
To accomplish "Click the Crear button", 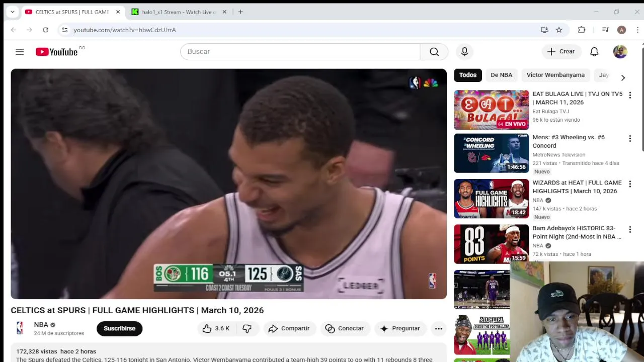I will click(x=561, y=51).
